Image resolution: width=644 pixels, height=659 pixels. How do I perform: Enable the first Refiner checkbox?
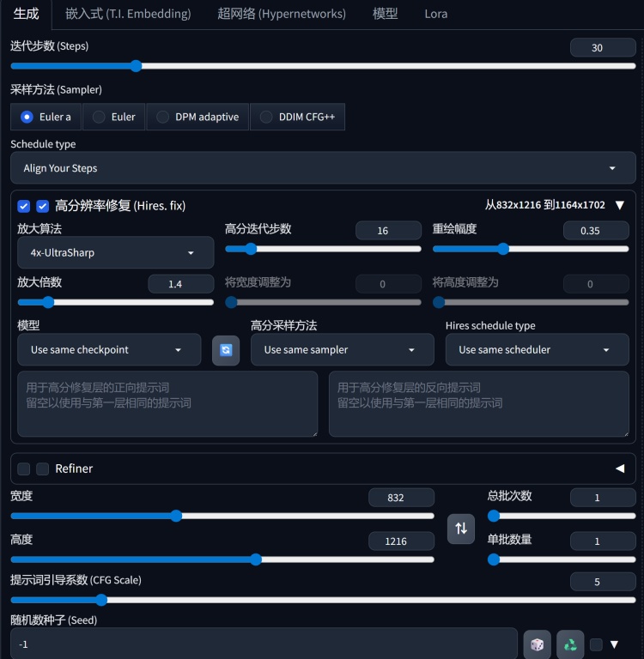(24, 469)
